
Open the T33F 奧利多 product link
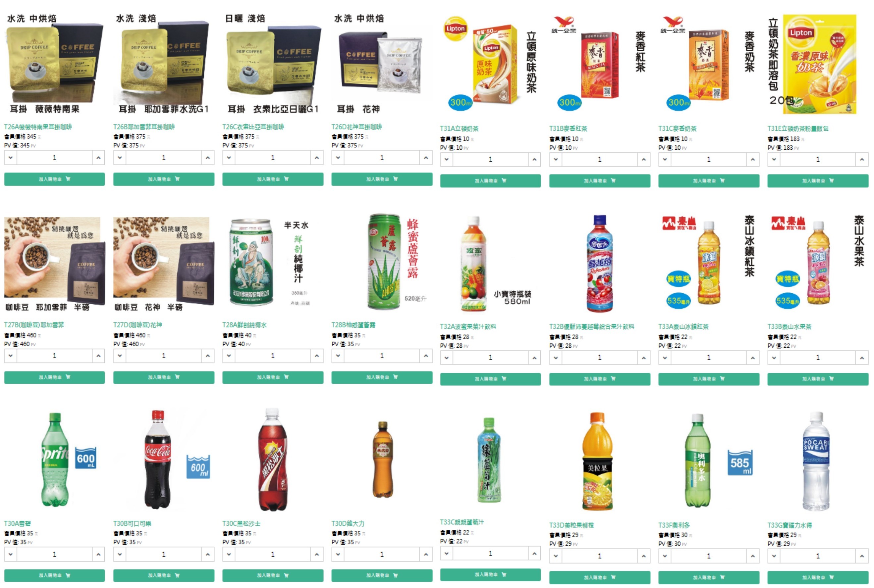[x=674, y=525]
